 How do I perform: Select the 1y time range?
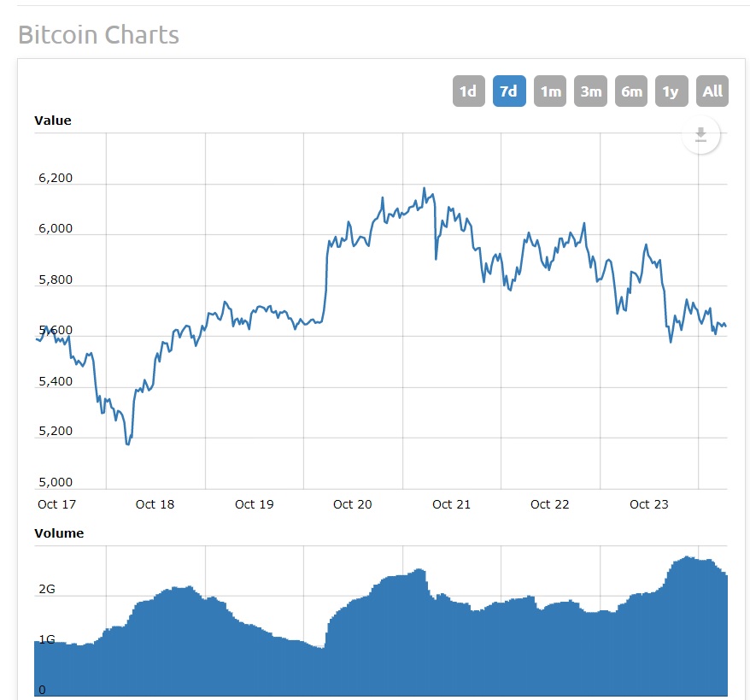point(671,91)
